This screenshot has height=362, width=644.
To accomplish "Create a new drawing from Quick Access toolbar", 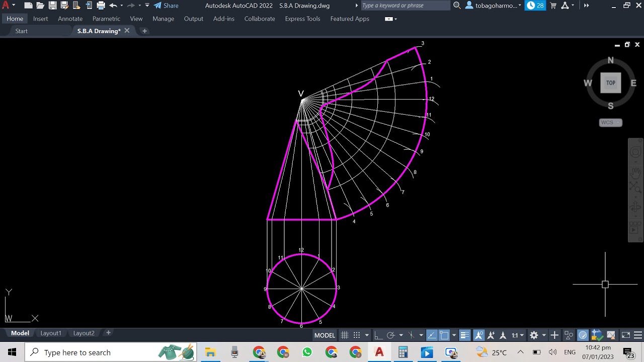I will [28, 6].
